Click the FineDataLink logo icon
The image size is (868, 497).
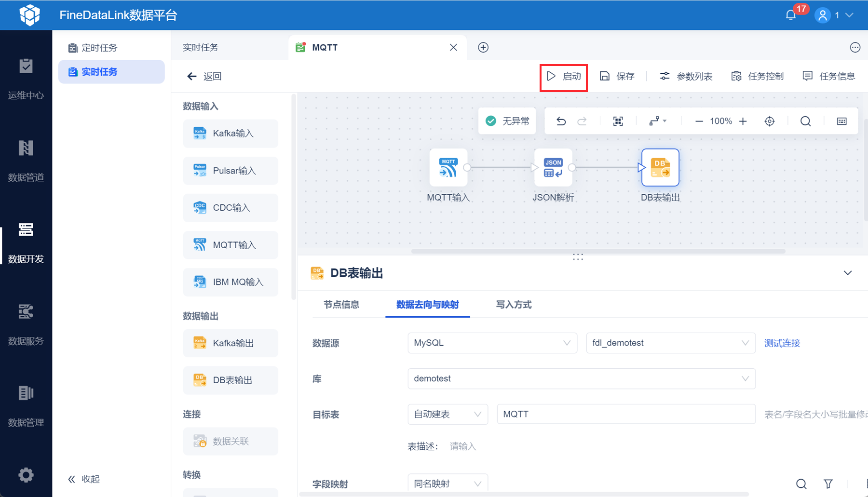click(29, 15)
